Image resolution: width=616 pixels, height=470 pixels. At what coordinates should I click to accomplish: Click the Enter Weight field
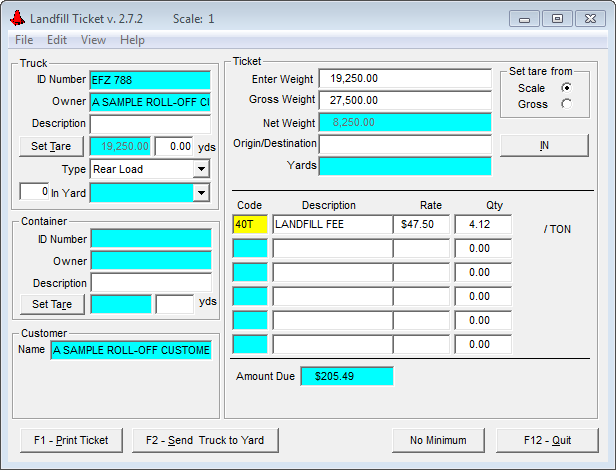404,79
